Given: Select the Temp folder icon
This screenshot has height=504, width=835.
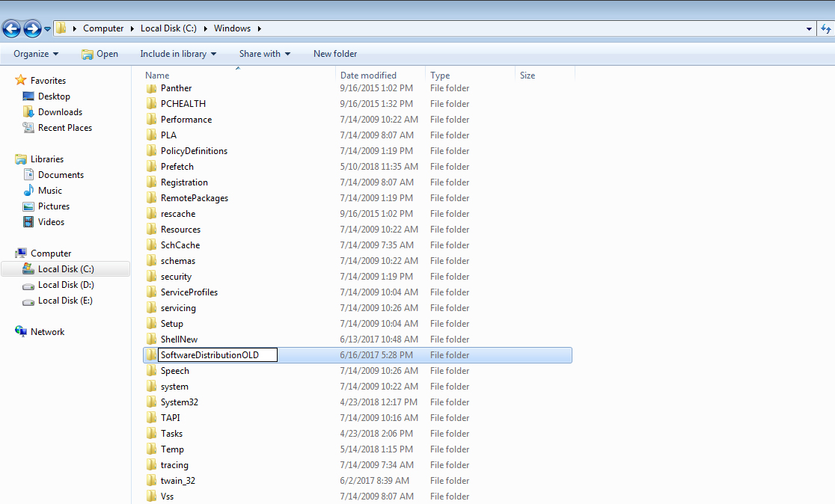Looking at the screenshot, I should [151, 449].
